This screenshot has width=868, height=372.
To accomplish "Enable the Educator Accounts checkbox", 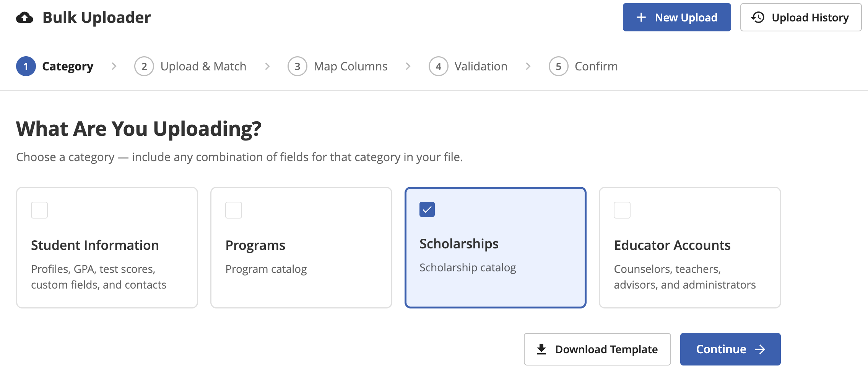I will [622, 210].
